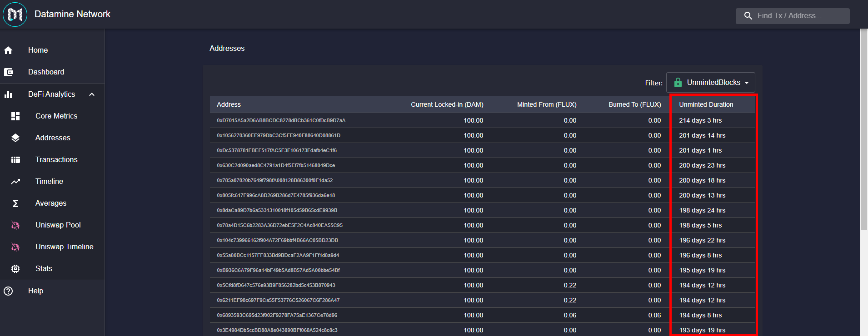Open address 0x5Cfd8fD647c576e93B9F856282bd5c453B870943
Viewport: 868px width, 336px height.
click(x=276, y=285)
